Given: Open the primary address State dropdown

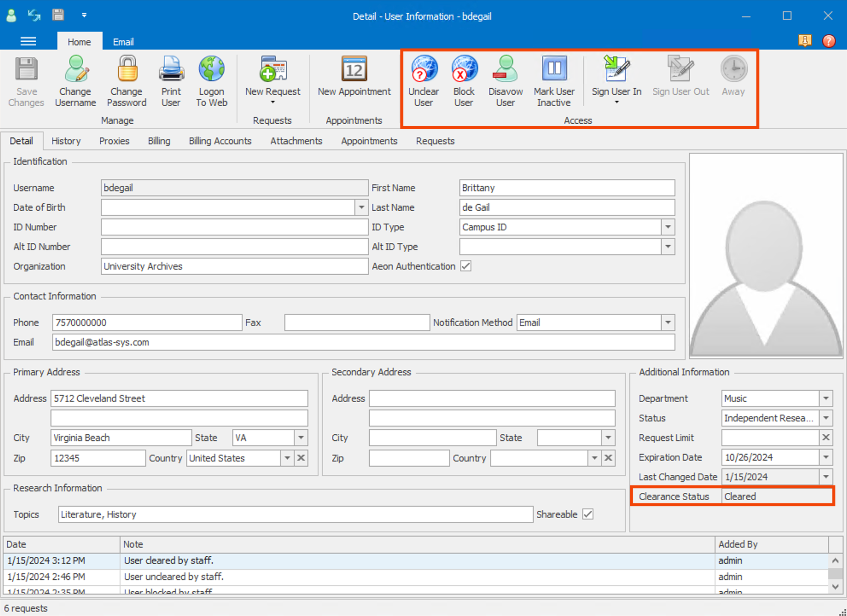Looking at the screenshot, I should (301, 438).
